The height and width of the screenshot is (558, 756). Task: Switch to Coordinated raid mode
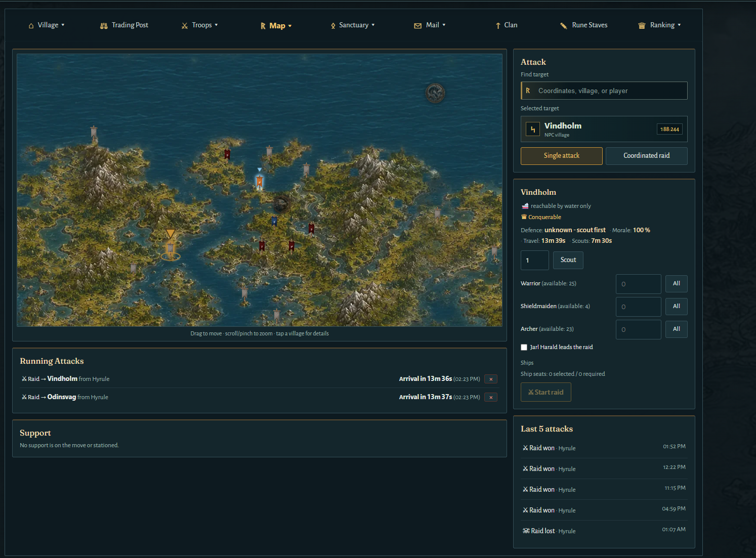tap(647, 156)
